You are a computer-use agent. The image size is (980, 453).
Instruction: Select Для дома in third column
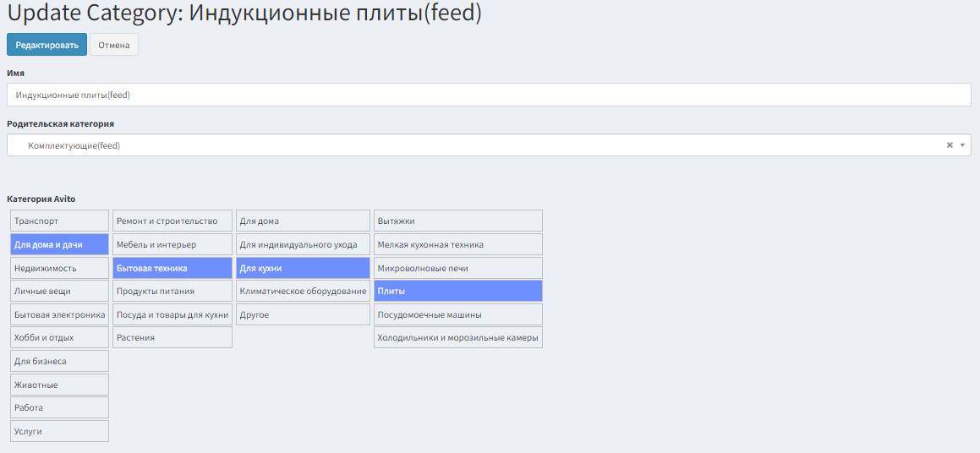pyautogui.click(x=303, y=221)
